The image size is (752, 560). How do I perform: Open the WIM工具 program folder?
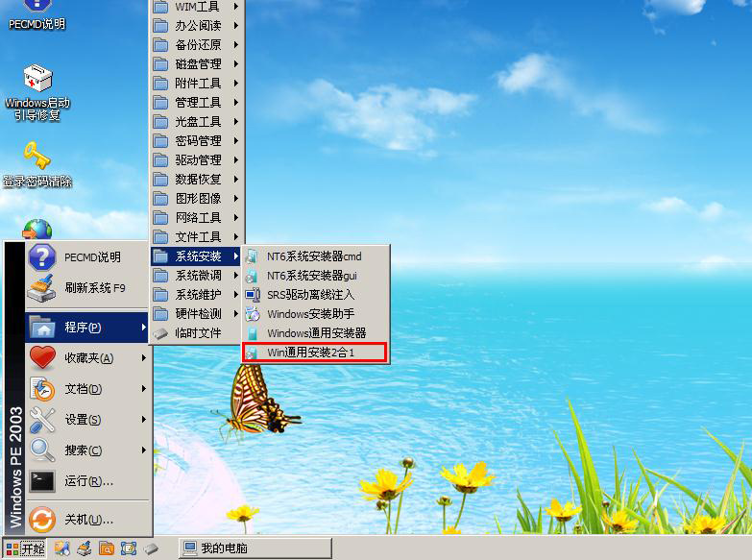[x=196, y=7]
